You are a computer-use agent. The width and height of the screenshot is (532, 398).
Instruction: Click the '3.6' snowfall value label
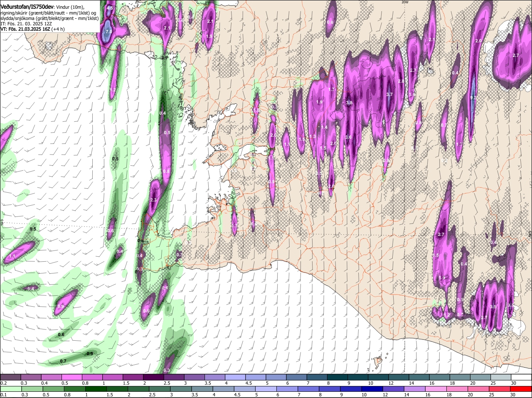coord(348,138)
